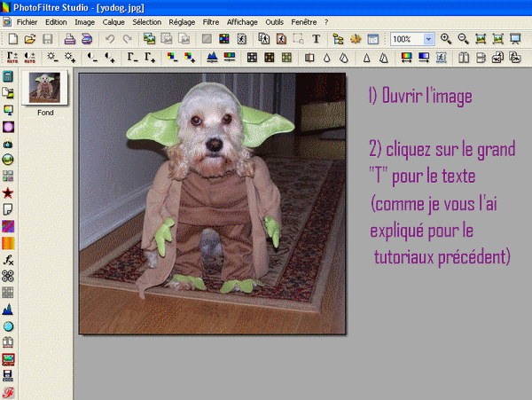Screen dimensions: 532x400
Task: Select the large T text tool
Action: pos(316,39)
